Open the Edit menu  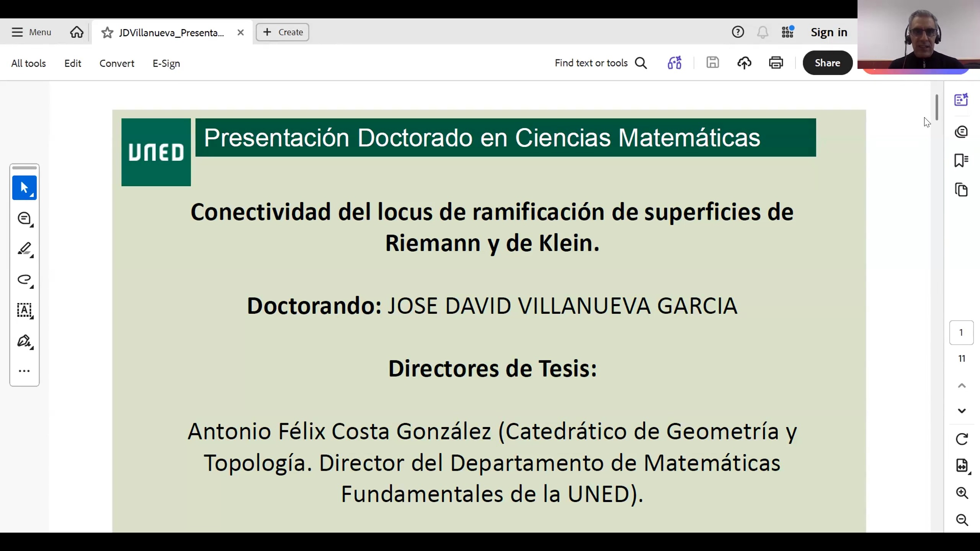[73, 63]
